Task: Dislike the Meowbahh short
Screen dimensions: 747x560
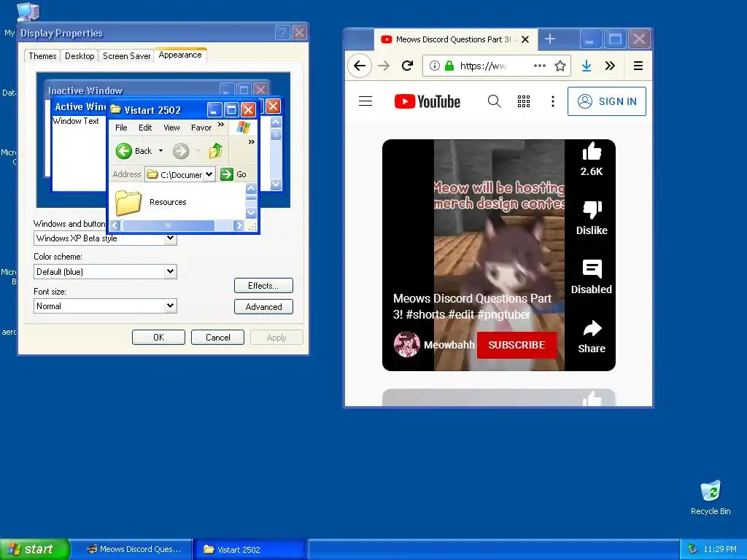Action: [x=592, y=209]
